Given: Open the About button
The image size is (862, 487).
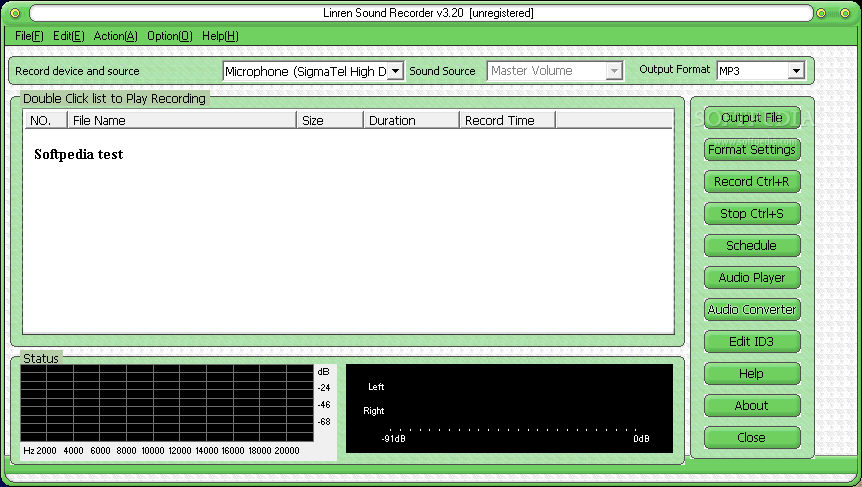Looking at the screenshot, I should tap(752, 405).
